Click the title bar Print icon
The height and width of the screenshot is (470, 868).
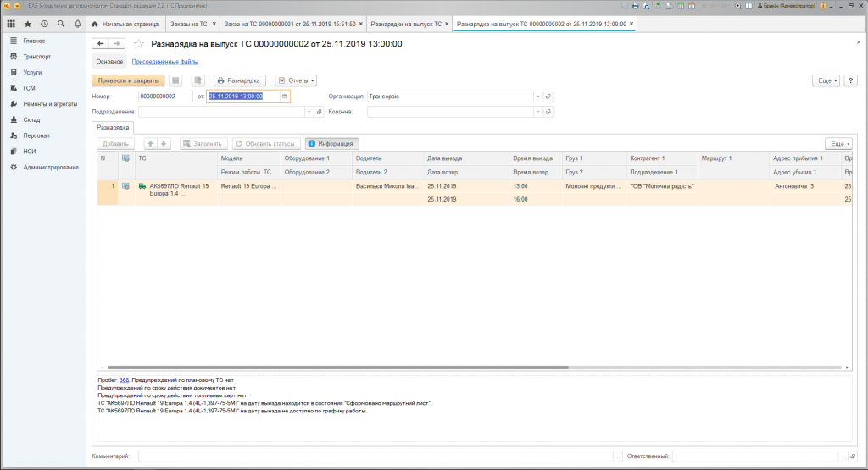click(635, 6)
